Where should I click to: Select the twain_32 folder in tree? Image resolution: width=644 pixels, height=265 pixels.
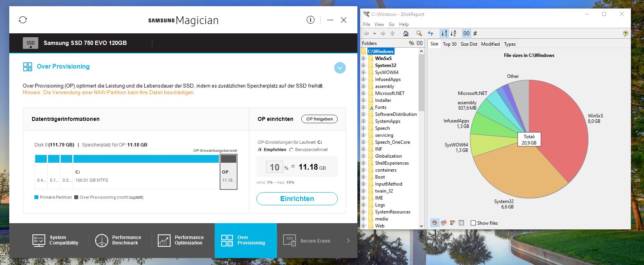pyautogui.click(x=384, y=191)
